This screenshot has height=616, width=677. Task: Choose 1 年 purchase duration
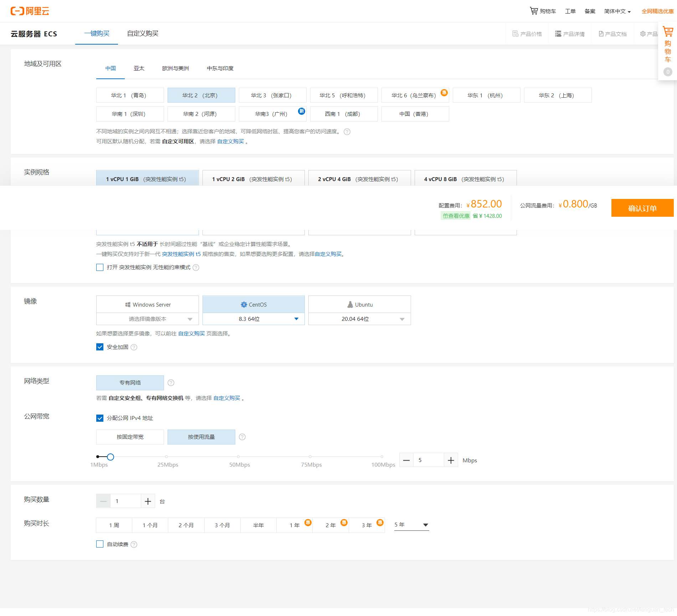[x=294, y=525]
